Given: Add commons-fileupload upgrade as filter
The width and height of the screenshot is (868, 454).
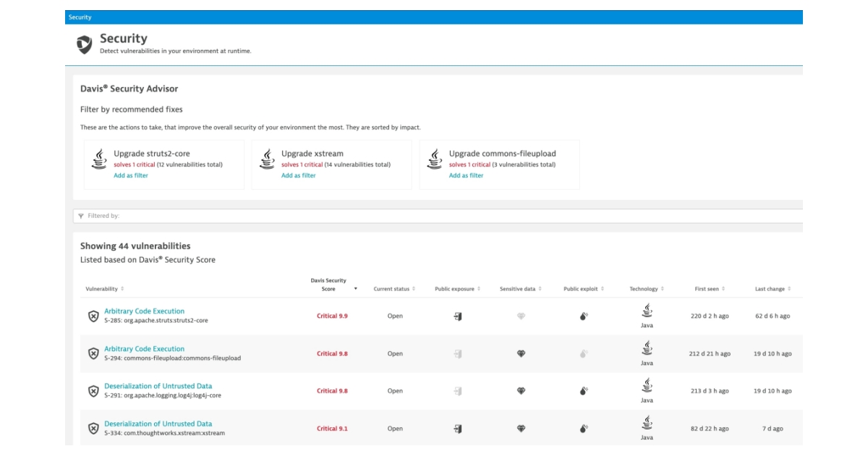Looking at the screenshot, I should point(467,175).
